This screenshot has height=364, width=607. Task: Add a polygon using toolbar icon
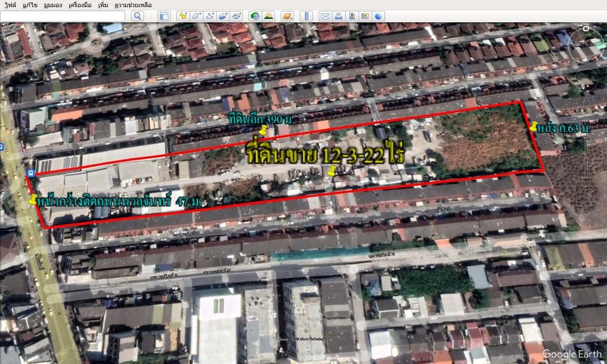[x=196, y=16]
